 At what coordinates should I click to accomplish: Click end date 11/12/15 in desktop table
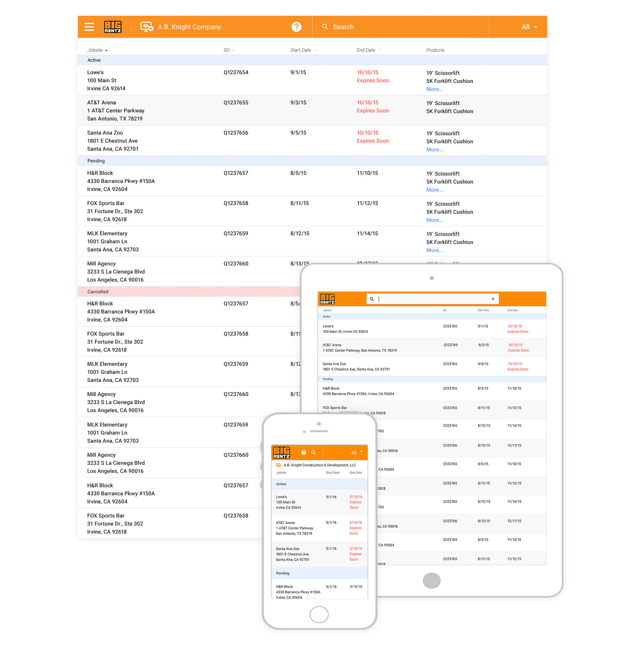(367, 203)
